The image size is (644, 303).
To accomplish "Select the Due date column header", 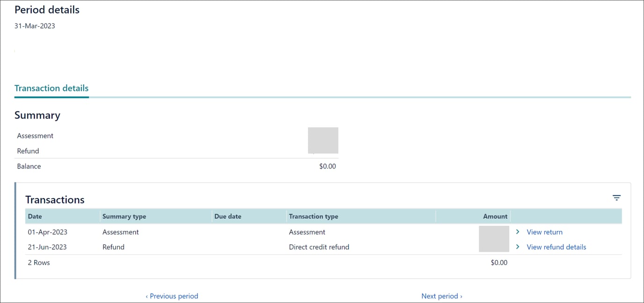I will pyautogui.click(x=227, y=216).
